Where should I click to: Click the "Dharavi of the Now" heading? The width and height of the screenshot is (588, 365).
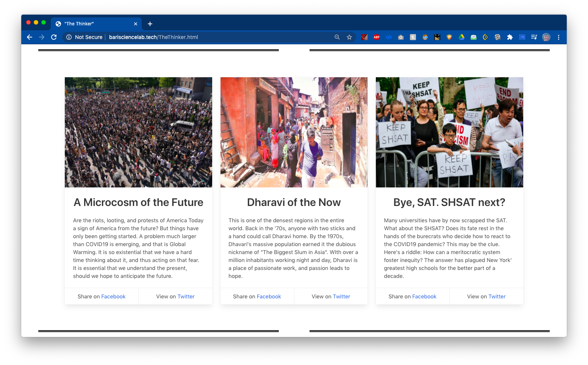click(294, 202)
